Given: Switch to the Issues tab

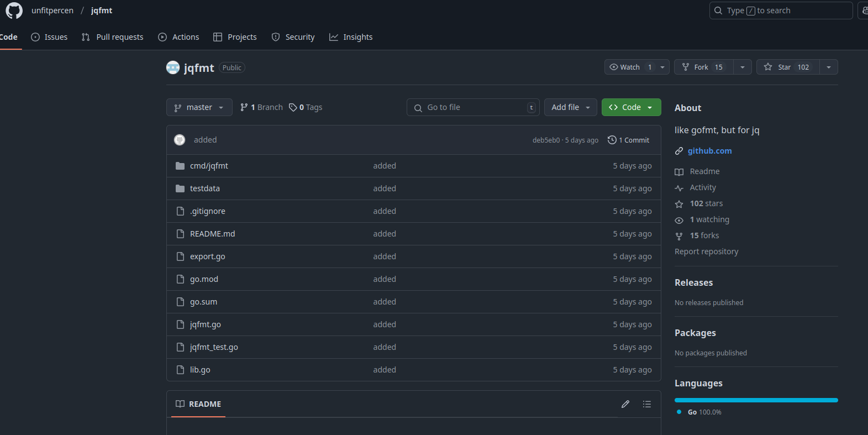Looking at the screenshot, I should click(x=49, y=37).
